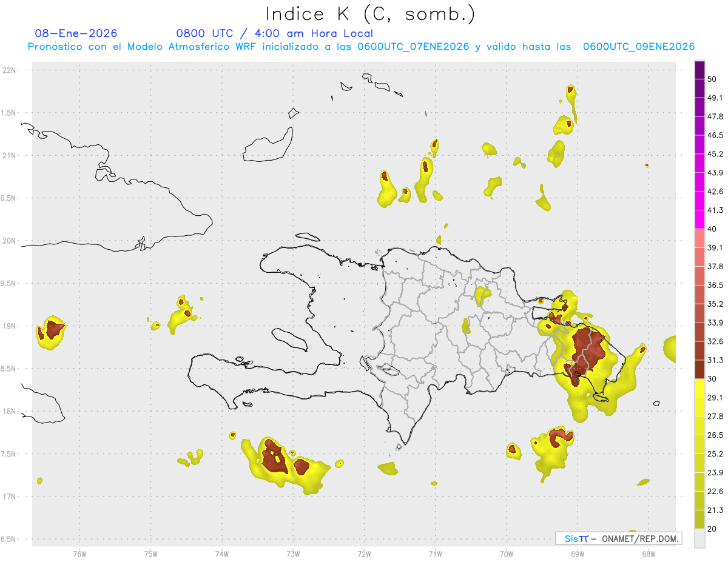This screenshot has width=728, height=562.
Task: Click the colorbar value '31.3'
Action: click(x=715, y=360)
